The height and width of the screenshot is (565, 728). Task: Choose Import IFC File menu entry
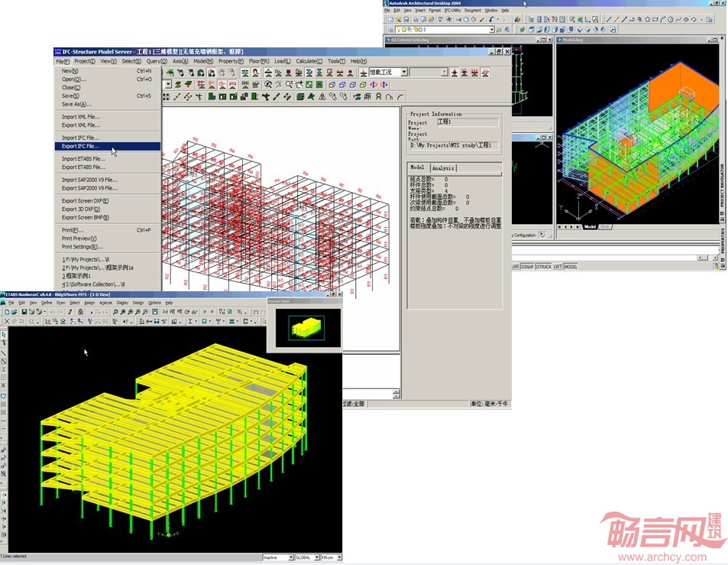(x=108, y=138)
